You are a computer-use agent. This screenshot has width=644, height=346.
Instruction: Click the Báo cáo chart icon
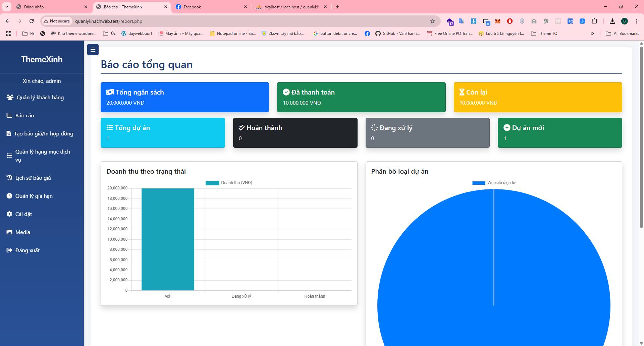coord(9,115)
